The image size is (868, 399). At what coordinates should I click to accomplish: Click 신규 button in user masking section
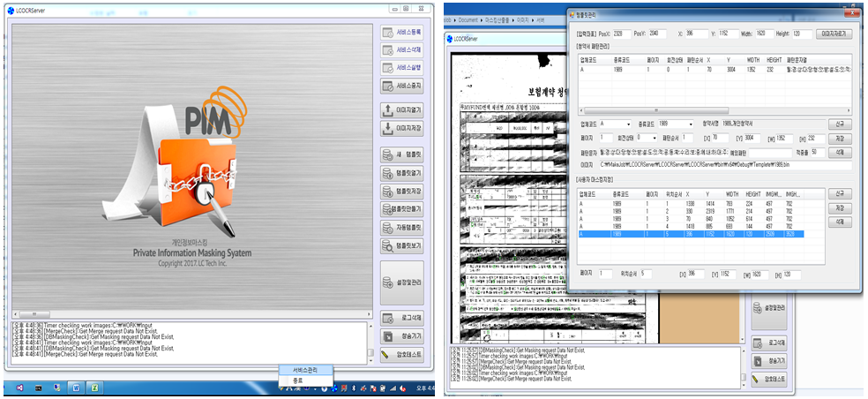839,194
